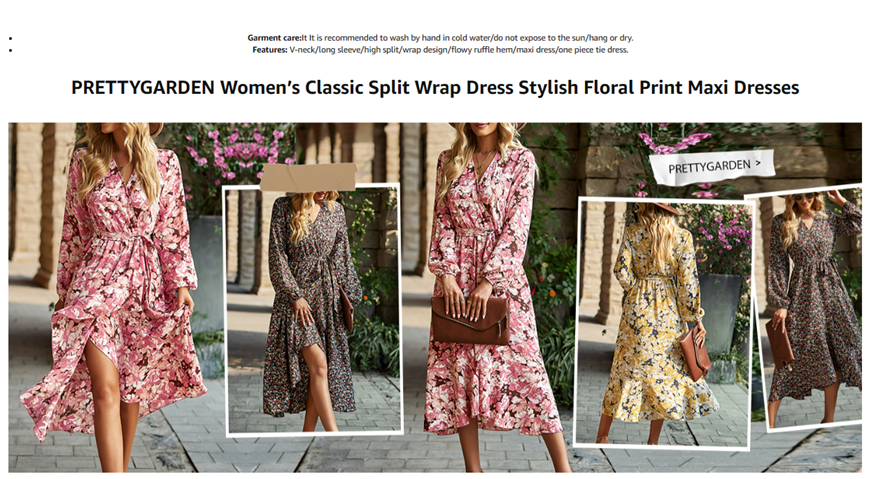Click the bold Garment care label

(x=274, y=38)
